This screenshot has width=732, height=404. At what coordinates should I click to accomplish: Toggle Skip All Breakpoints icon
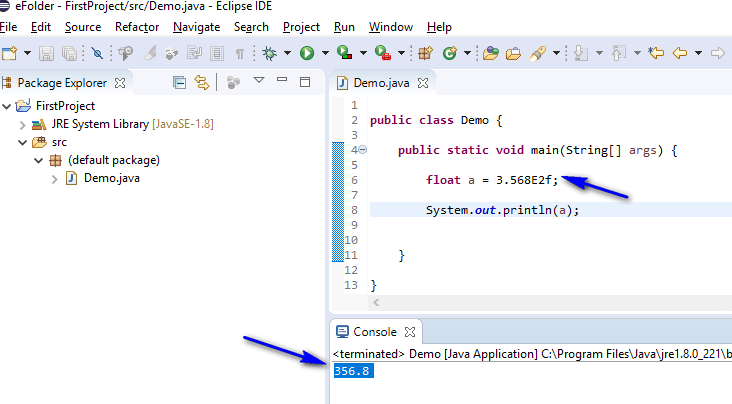pyautogui.click(x=97, y=53)
